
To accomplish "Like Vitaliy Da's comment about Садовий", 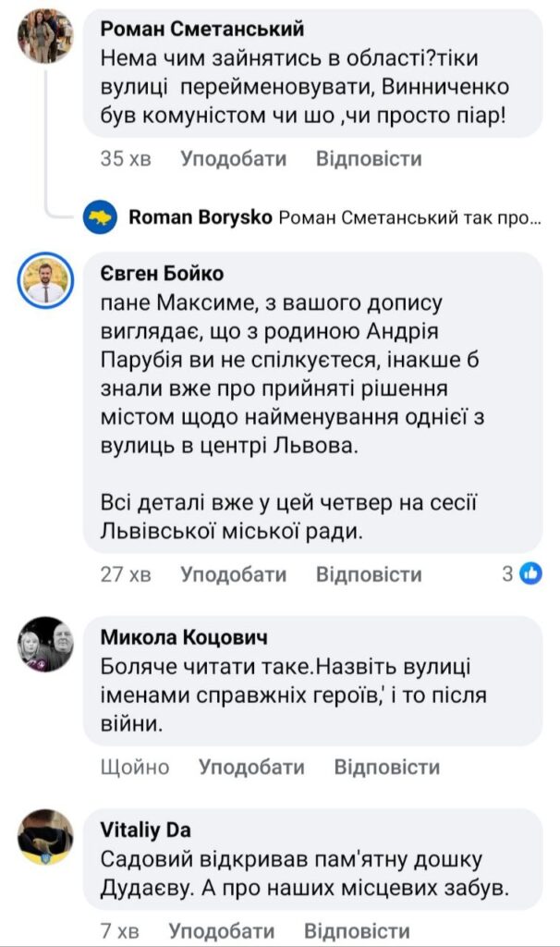I will (229, 929).
